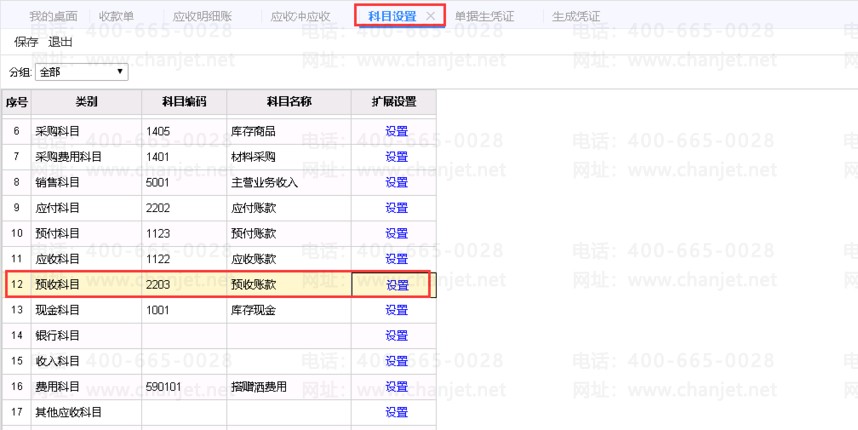
Task: Click 设置 link for 销售科目 row
Action: (x=397, y=182)
